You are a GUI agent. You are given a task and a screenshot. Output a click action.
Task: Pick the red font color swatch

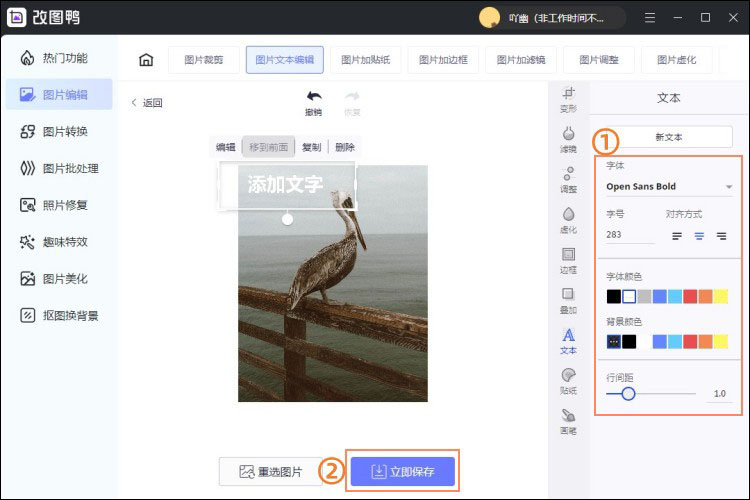[x=690, y=297]
